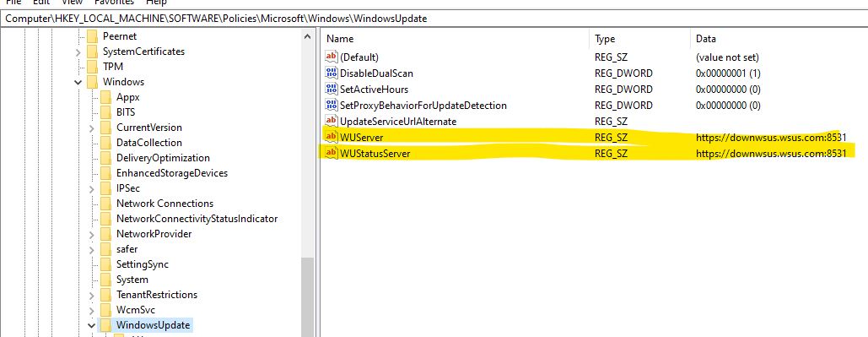Image resolution: width=868 pixels, height=337 pixels.
Task: Open the Favorites menu
Action: pyautogui.click(x=114, y=3)
